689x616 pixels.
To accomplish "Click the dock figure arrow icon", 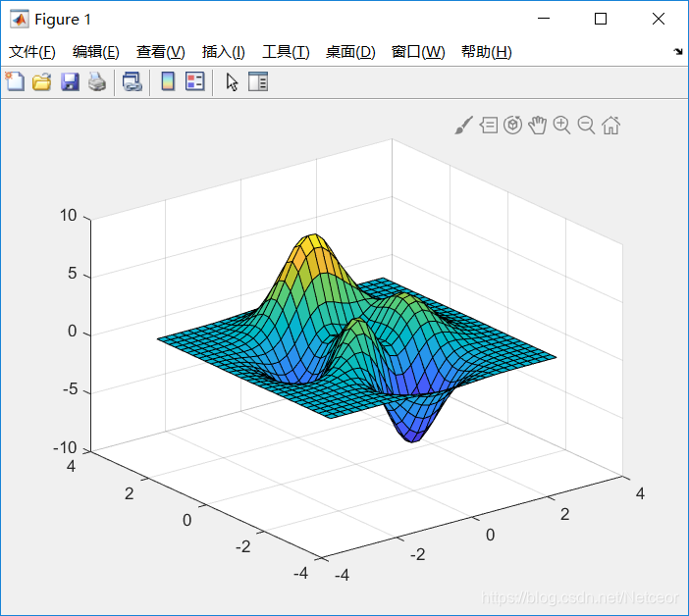I will click(x=678, y=52).
